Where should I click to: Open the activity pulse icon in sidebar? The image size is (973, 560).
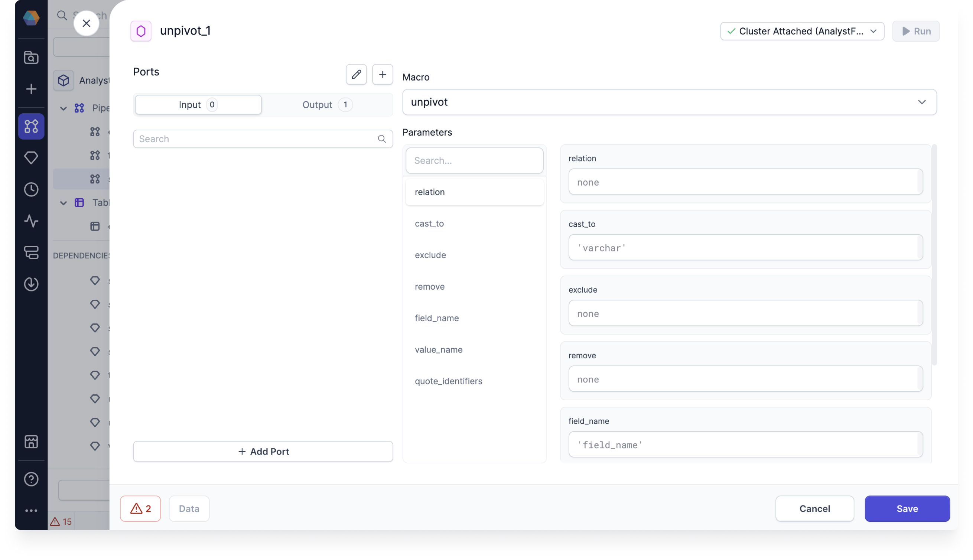coord(31,221)
